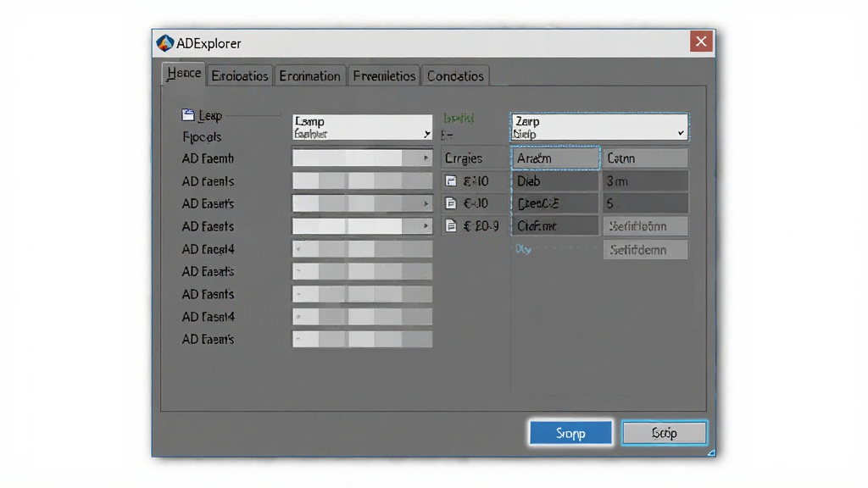Expand the AD Faeats dropdown arrow
The height and width of the screenshot is (488, 868).
426,225
